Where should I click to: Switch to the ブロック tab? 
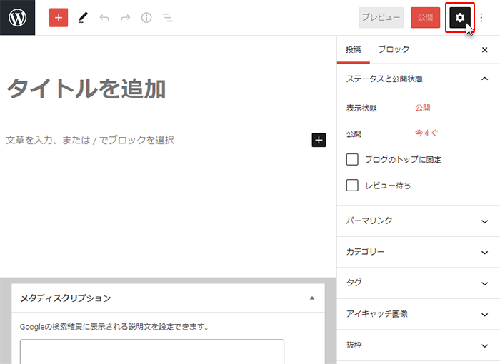pos(394,50)
